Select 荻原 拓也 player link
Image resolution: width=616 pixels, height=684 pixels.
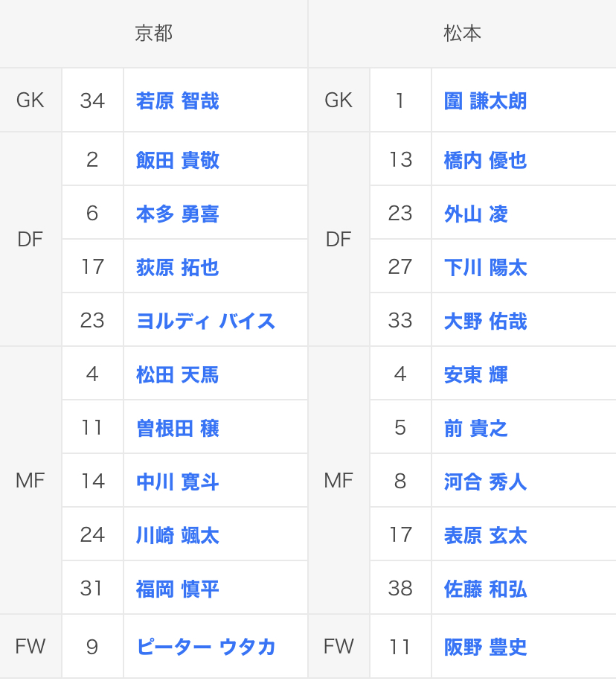pos(177,267)
